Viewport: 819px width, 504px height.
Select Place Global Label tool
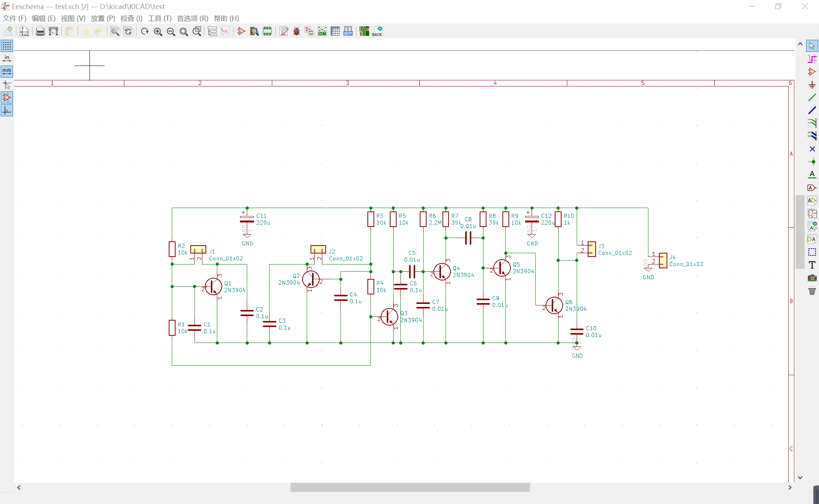click(812, 188)
